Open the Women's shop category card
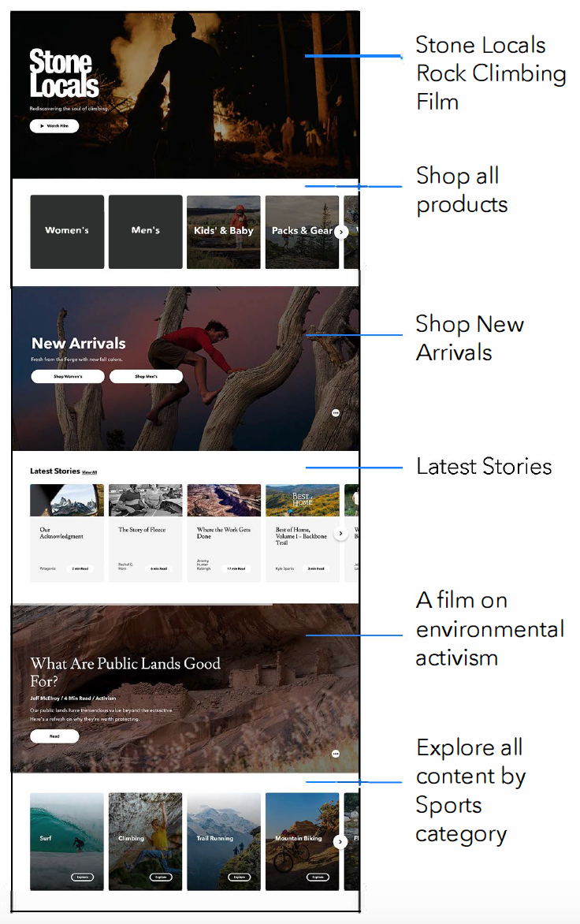Image resolution: width=580 pixels, height=924 pixels. tap(67, 232)
